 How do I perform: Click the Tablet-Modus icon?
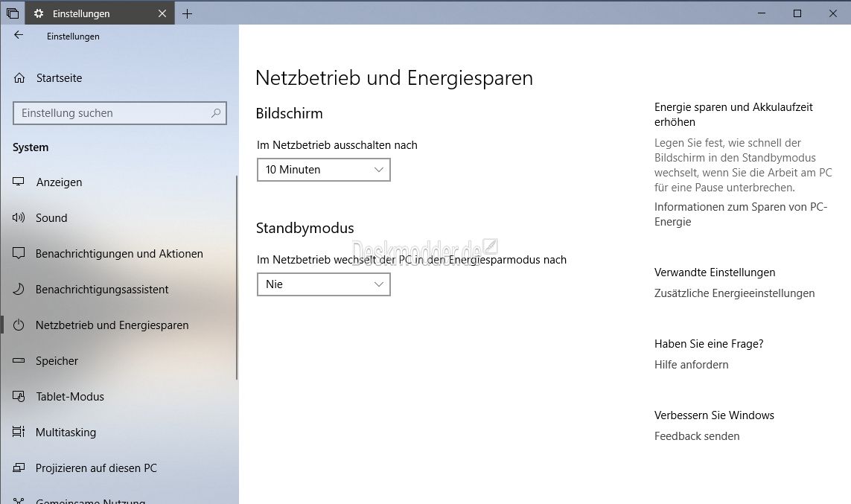(19, 397)
